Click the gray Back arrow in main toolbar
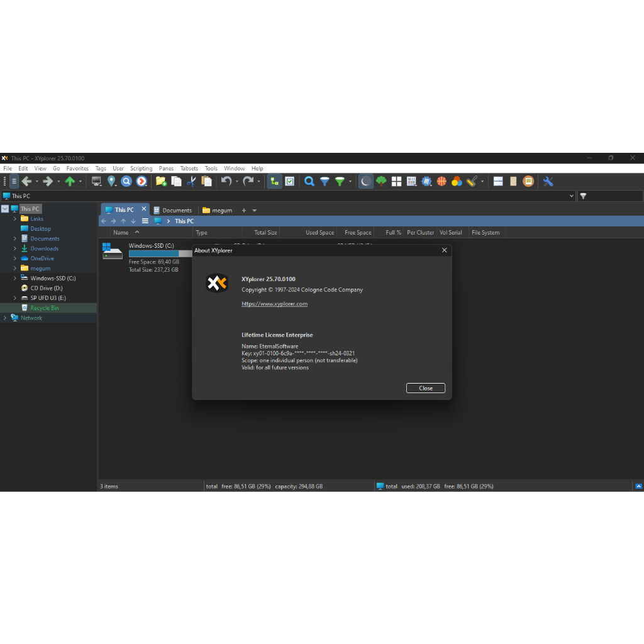Viewport: 644px width, 644px height. click(26, 182)
